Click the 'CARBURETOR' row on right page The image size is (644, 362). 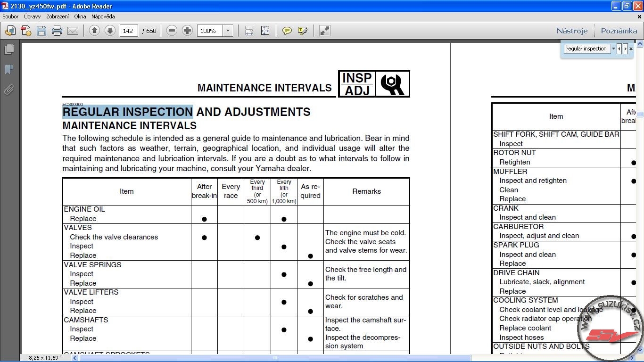click(519, 227)
